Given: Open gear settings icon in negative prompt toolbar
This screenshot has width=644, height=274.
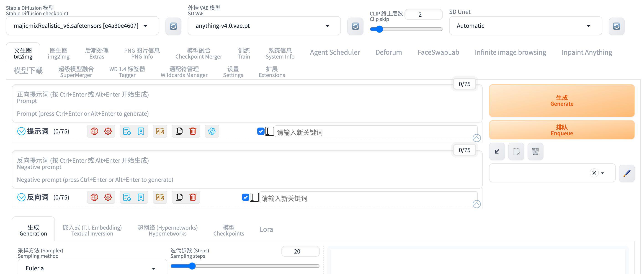Looking at the screenshot, I should pos(108,197).
